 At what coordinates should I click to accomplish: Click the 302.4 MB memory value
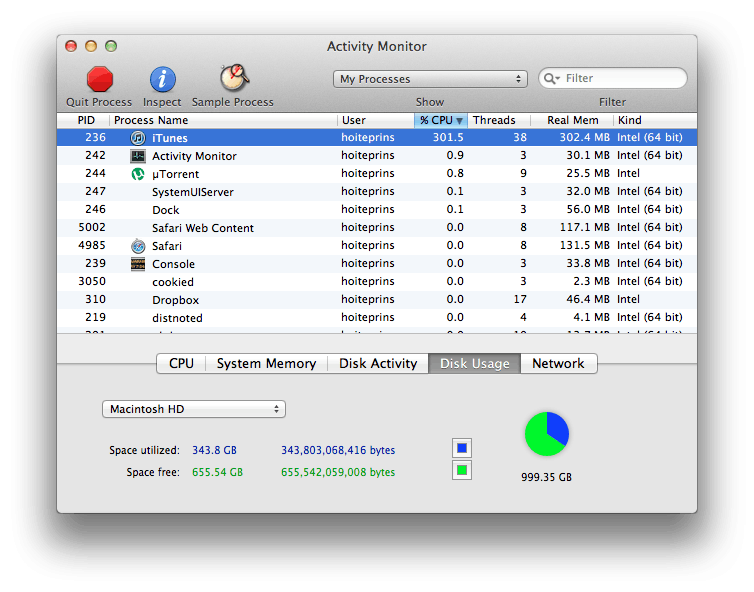click(x=584, y=138)
